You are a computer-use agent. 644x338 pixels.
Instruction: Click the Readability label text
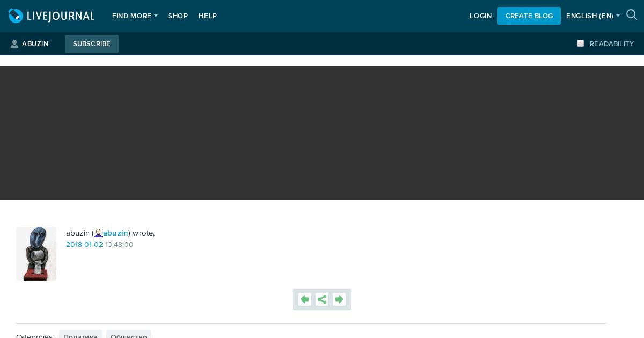coord(612,44)
